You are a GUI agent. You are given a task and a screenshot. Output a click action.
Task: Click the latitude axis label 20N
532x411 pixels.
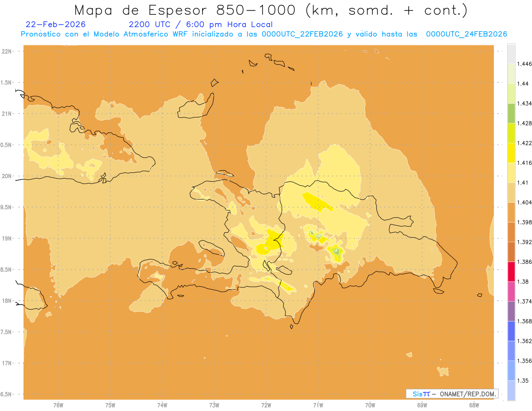(x=7, y=176)
